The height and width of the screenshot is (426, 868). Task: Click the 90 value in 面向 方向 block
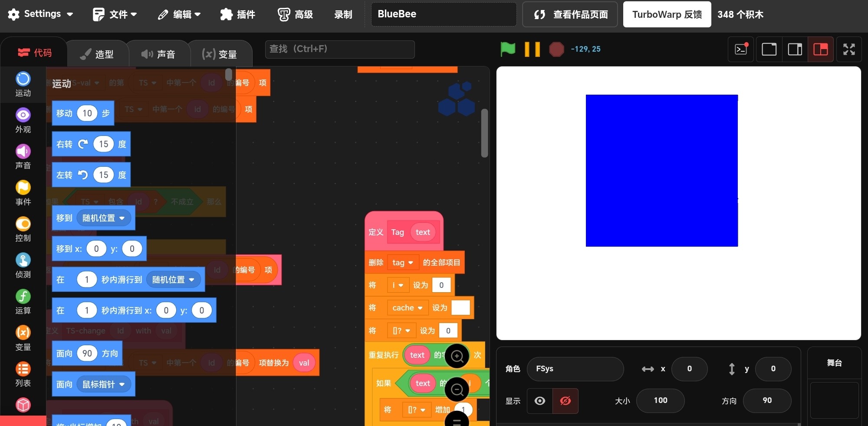(87, 353)
